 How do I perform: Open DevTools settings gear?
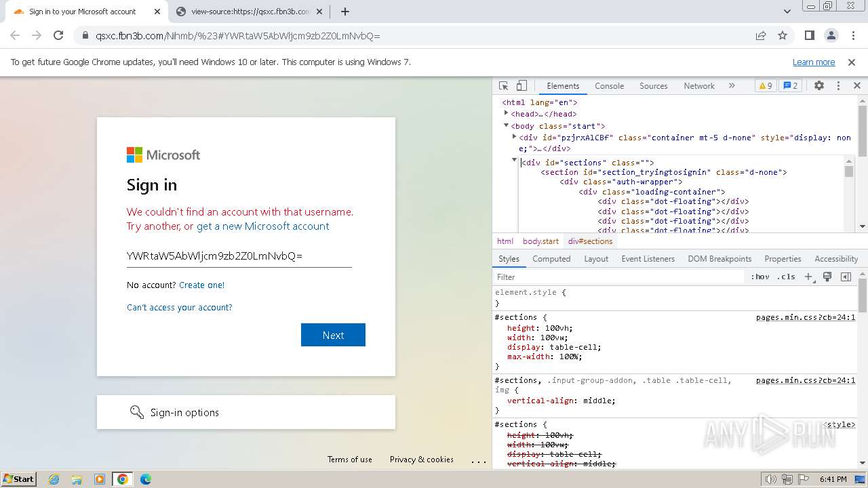pos(819,86)
